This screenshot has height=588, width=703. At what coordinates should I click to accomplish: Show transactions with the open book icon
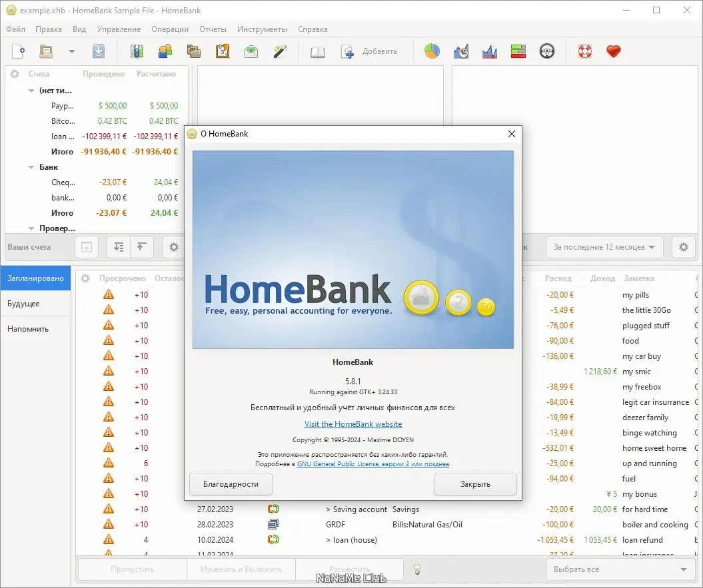click(317, 51)
